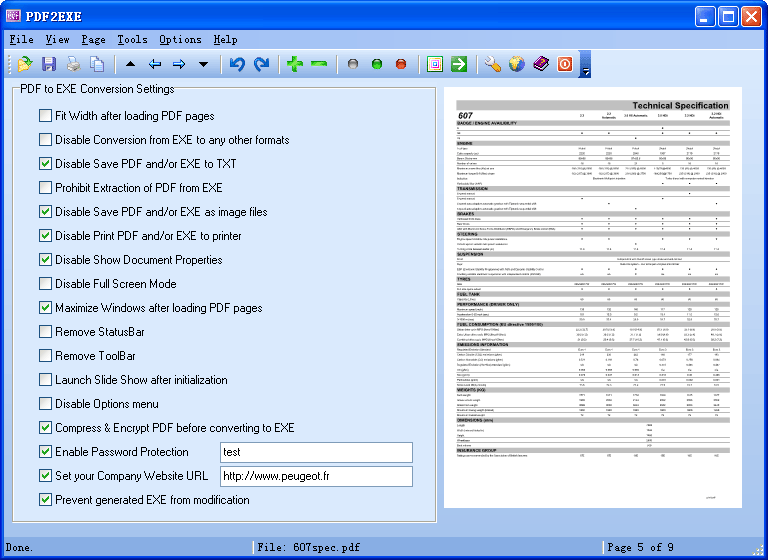Image resolution: width=768 pixels, height=560 pixels.
Task: Click the password field containing test
Action: pyautogui.click(x=315, y=452)
